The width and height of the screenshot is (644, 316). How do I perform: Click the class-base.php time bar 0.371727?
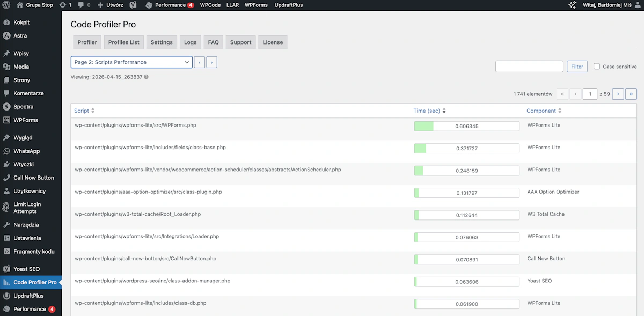click(466, 148)
